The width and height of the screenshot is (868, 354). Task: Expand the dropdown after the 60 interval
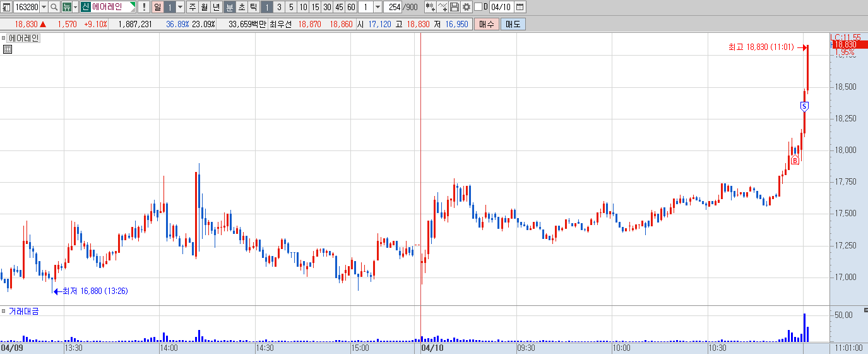(x=378, y=8)
